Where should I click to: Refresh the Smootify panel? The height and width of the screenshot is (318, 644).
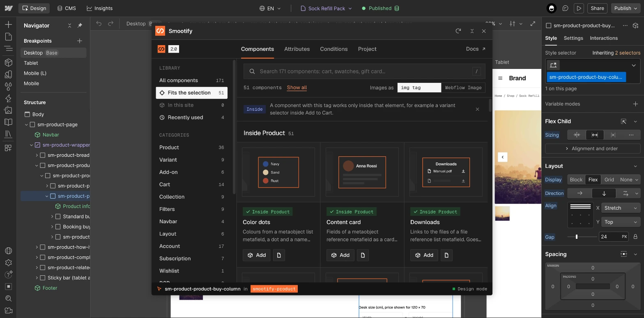tap(458, 31)
